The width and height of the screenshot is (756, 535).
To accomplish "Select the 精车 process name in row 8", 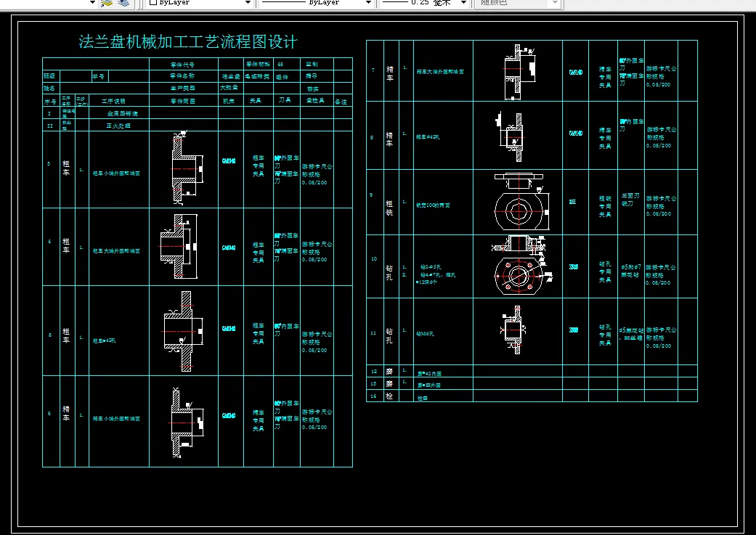I will tap(389, 139).
